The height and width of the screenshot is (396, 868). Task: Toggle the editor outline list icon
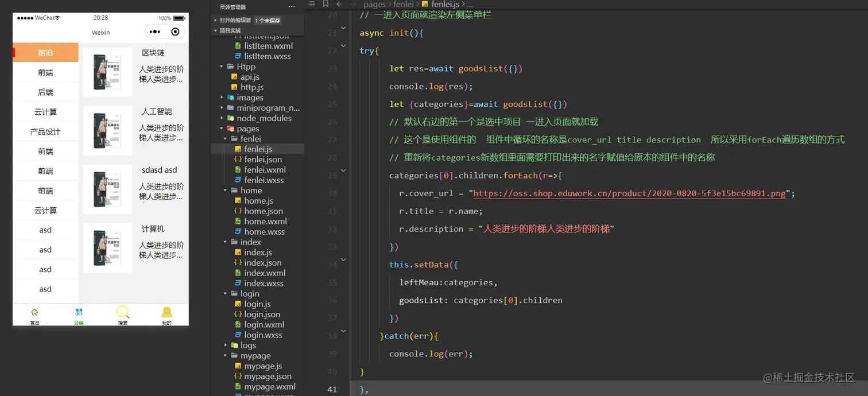[x=311, y=4]
